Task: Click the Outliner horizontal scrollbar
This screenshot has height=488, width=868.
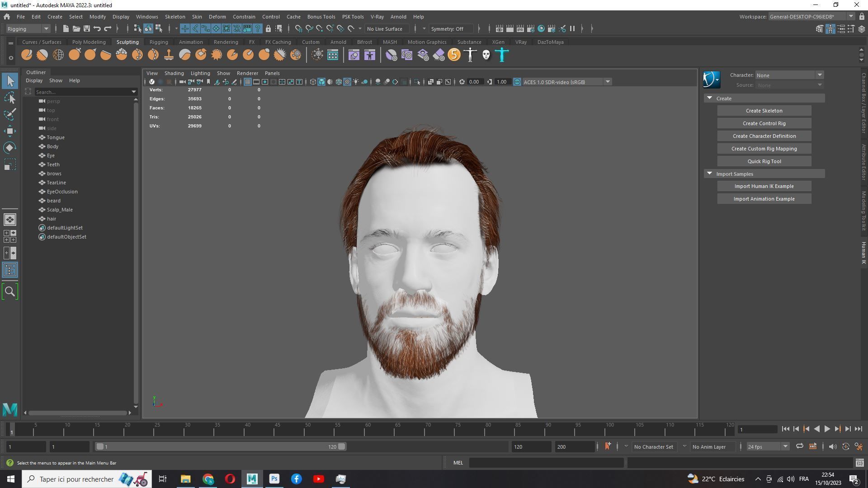Action: pyautogui.click(x=78, y=413)
